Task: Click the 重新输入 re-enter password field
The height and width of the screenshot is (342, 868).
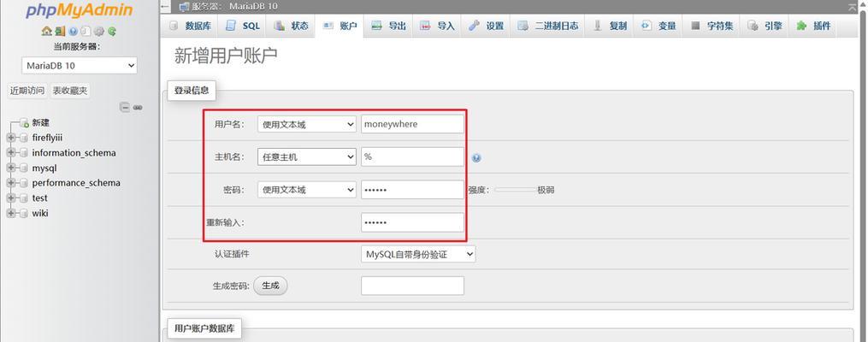Action: tap(412, 222)
